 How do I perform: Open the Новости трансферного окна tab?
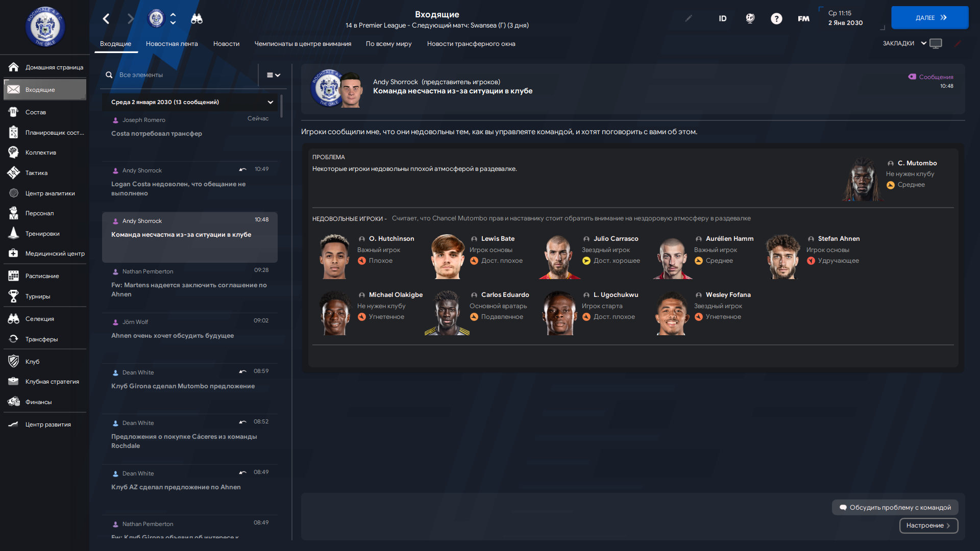[471, 44]
